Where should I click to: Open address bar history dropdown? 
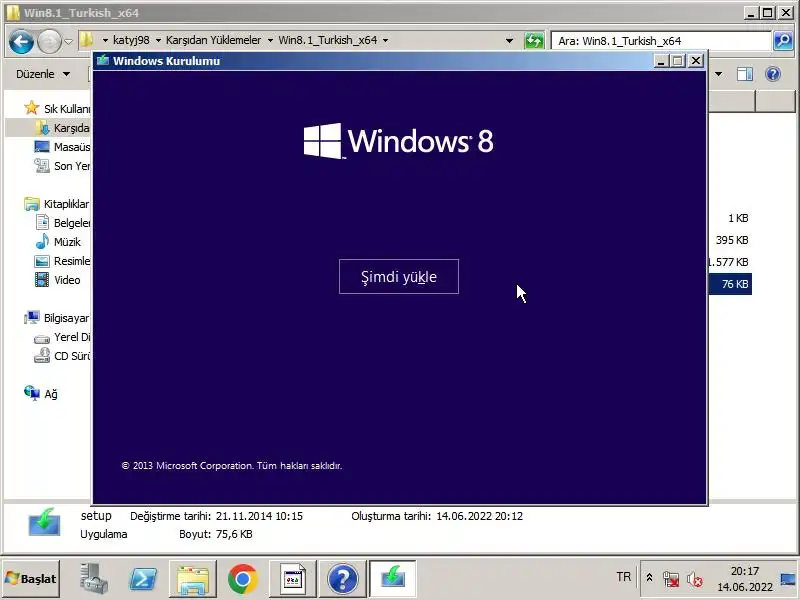coord(509,41)
